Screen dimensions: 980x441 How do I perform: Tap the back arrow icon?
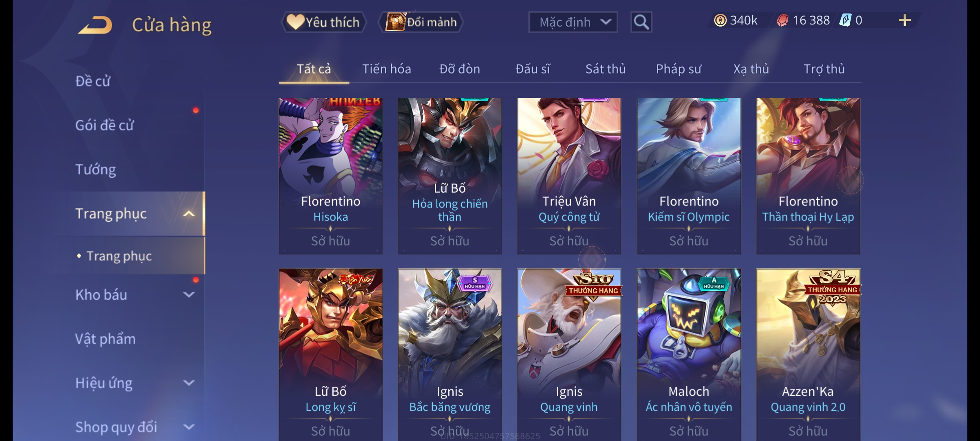[x=95, y=25]
